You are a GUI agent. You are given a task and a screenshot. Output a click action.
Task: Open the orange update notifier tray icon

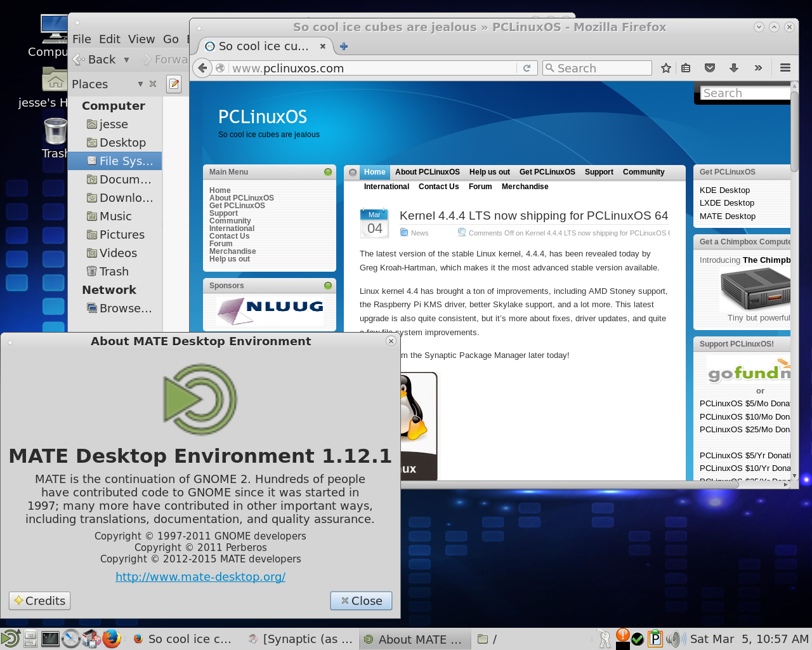click(x=623, y=635)
